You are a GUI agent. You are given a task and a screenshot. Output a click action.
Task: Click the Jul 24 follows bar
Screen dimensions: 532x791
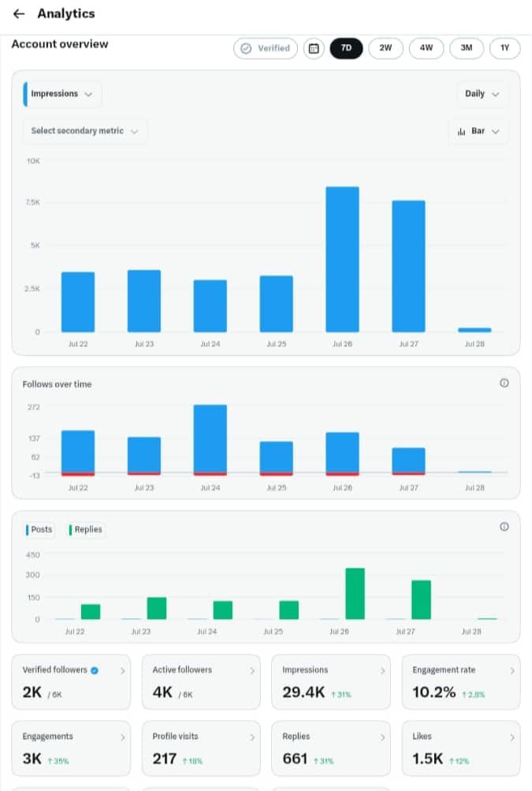pos(210,440)
